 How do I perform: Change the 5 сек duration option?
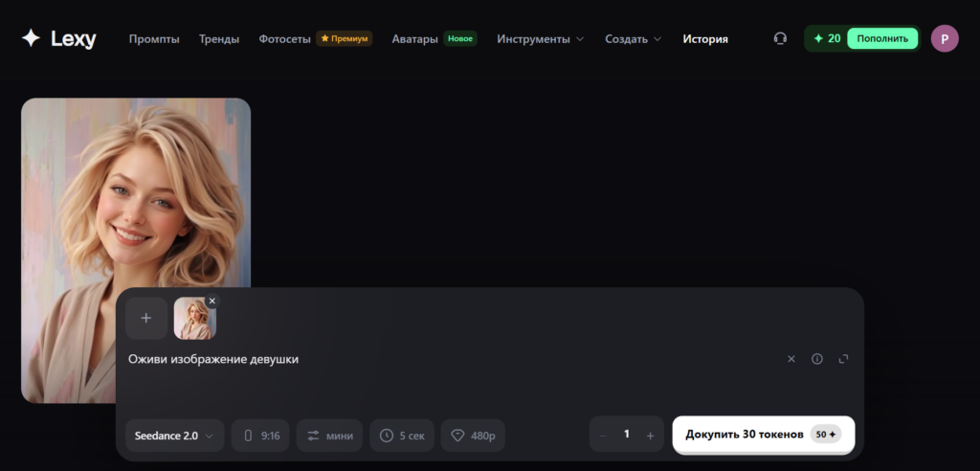[402, 436]
